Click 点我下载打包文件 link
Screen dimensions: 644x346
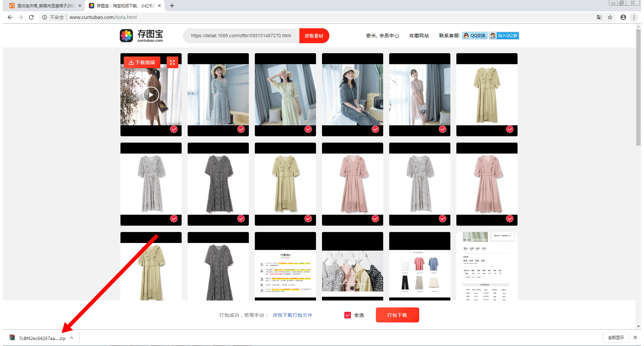pyautogui.click(x=292, y=315)
